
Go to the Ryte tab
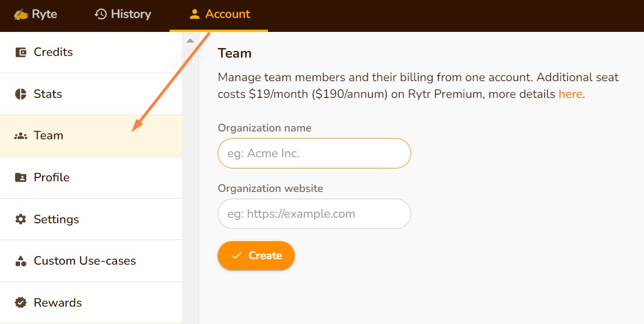coord(36,15)
